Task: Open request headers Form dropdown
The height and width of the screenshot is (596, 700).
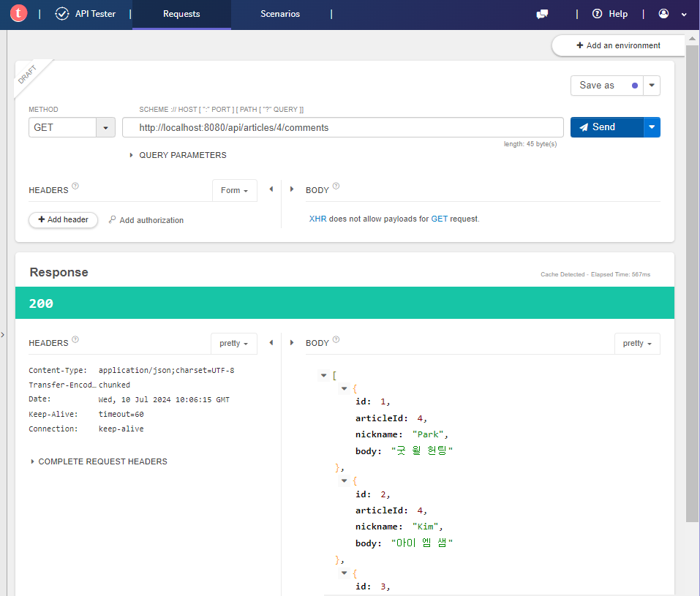Action: pos(234,191)
